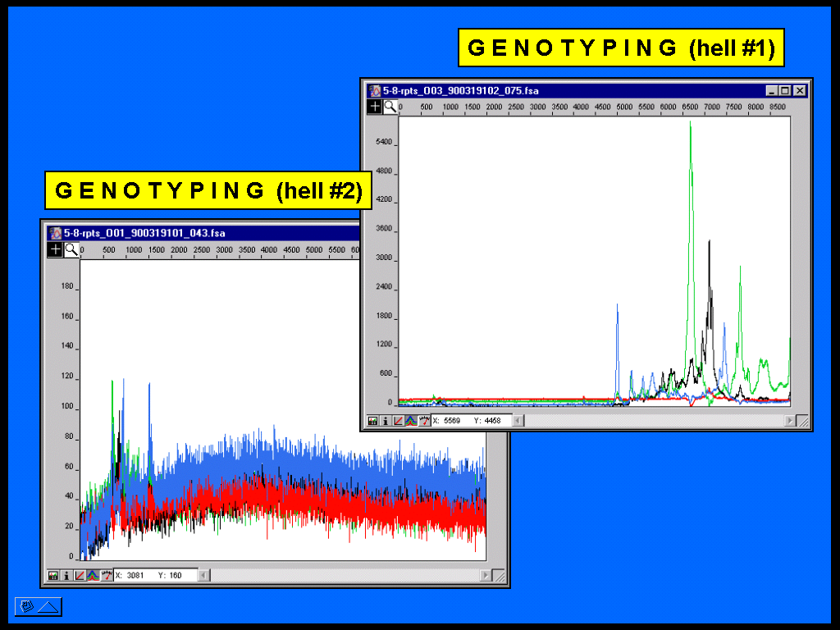Click the crosshair tool in the 043.fsa window
The image size is (840, 630).
[56, 249]
